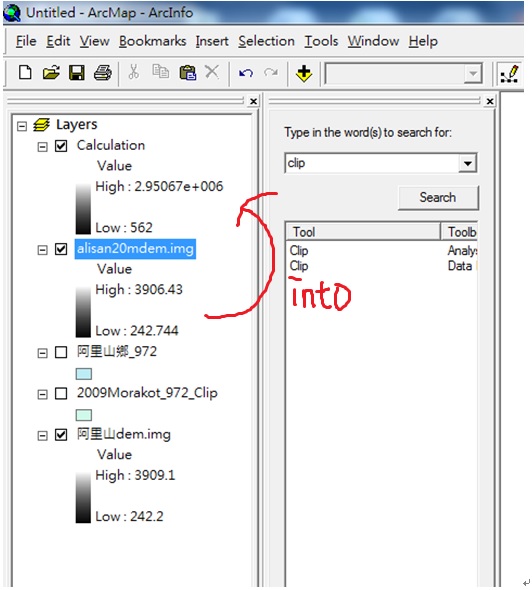532x590 pixels.
Task: Enable the 2009Morakot_972_Clip layer checkbox
Action: pos(61,394)
